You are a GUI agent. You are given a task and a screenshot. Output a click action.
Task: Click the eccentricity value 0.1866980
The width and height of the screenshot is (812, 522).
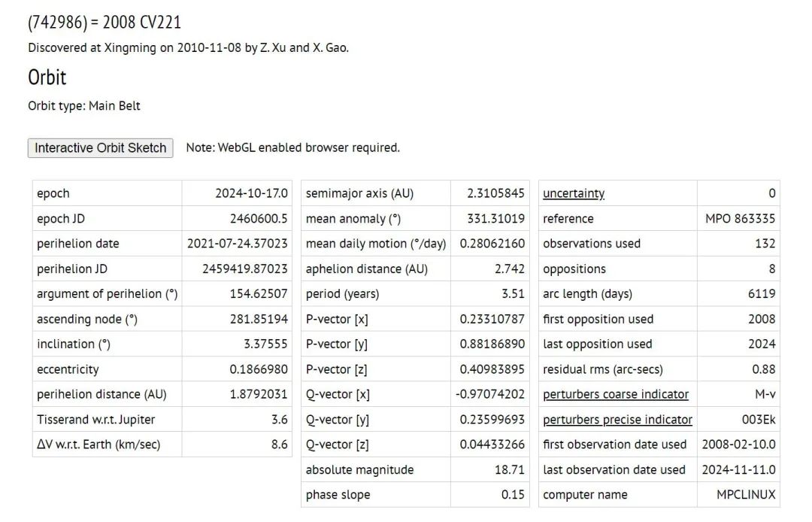point(259,369)
